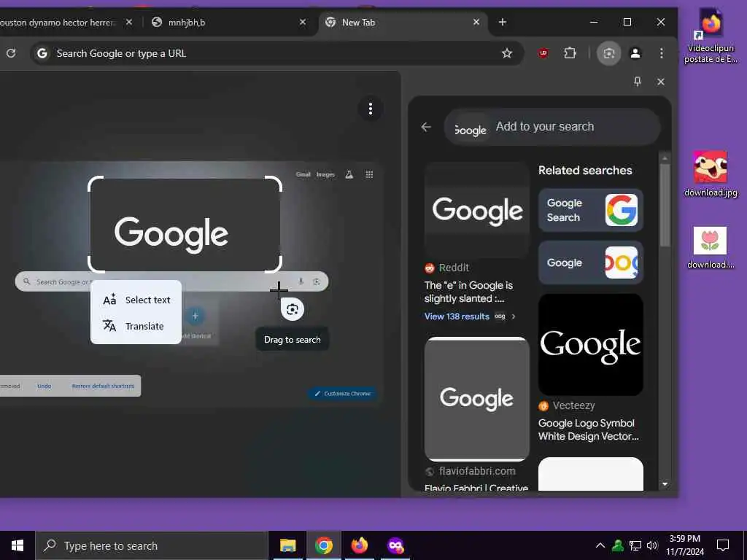This screenshot has height=560, width=747.
Task: Pin the Lens side panel
Action: pyautogui.click(x=638, y=82)
